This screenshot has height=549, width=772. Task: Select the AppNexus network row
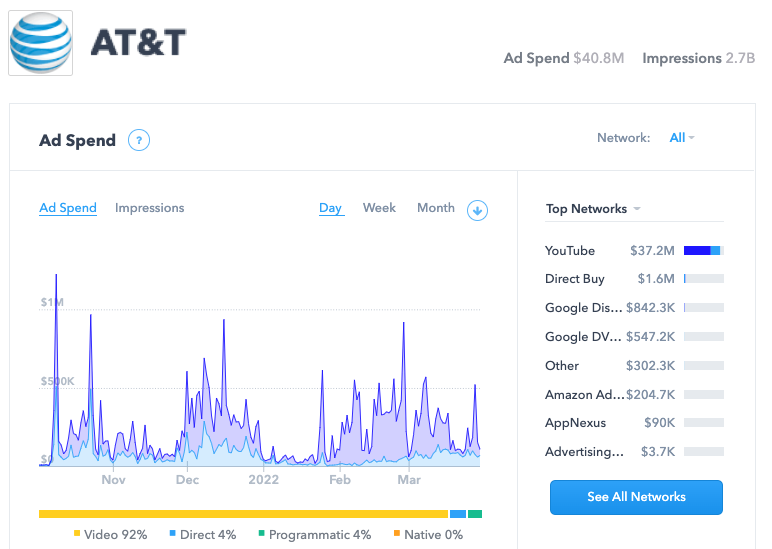[x=634, y=423]
